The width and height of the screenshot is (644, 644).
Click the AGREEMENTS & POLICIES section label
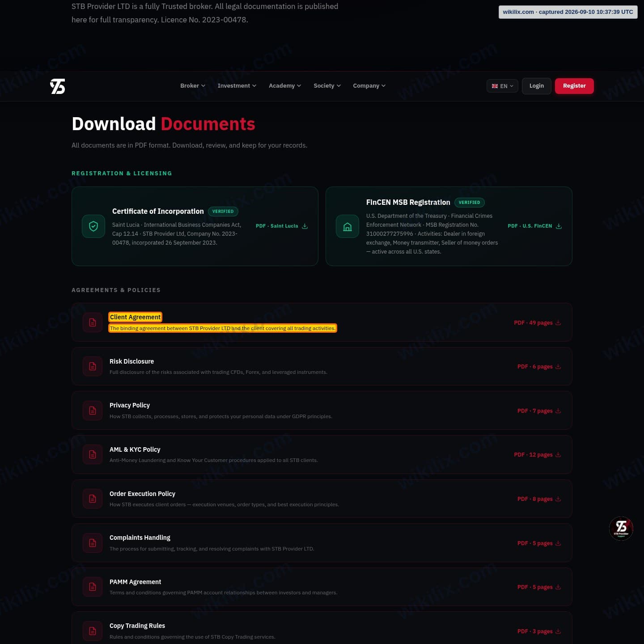(x=116, y=290)
